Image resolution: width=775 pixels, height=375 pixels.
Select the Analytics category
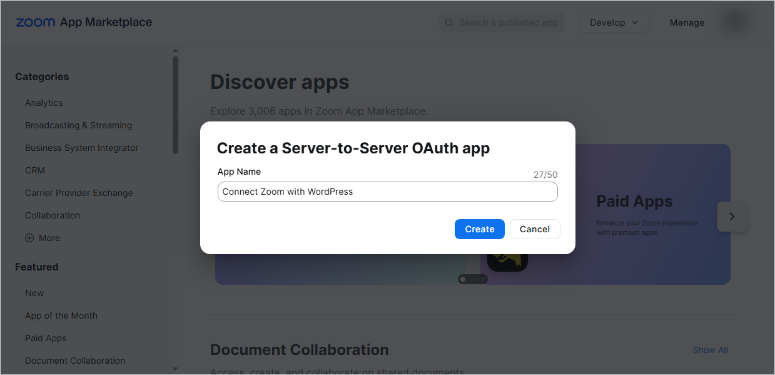tap(44, 103)
